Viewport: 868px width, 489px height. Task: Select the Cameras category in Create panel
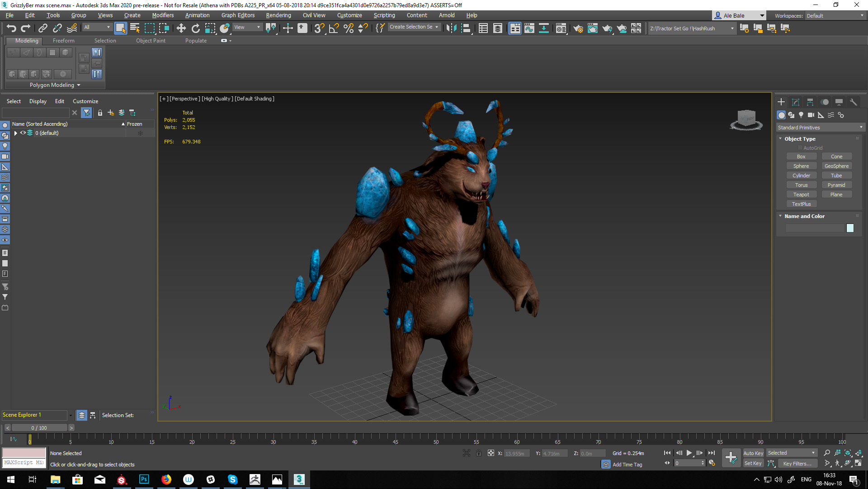click(x=811, y=115)
